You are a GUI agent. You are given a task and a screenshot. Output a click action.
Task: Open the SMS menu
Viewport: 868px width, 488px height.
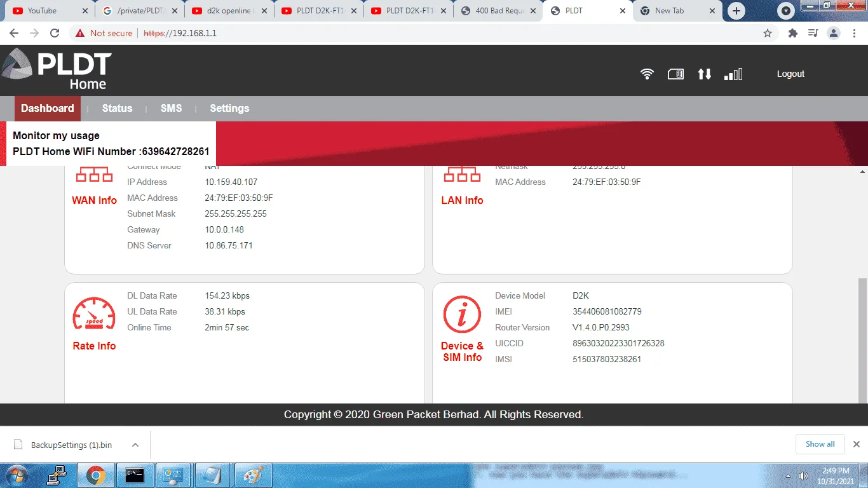click(171, 108)
